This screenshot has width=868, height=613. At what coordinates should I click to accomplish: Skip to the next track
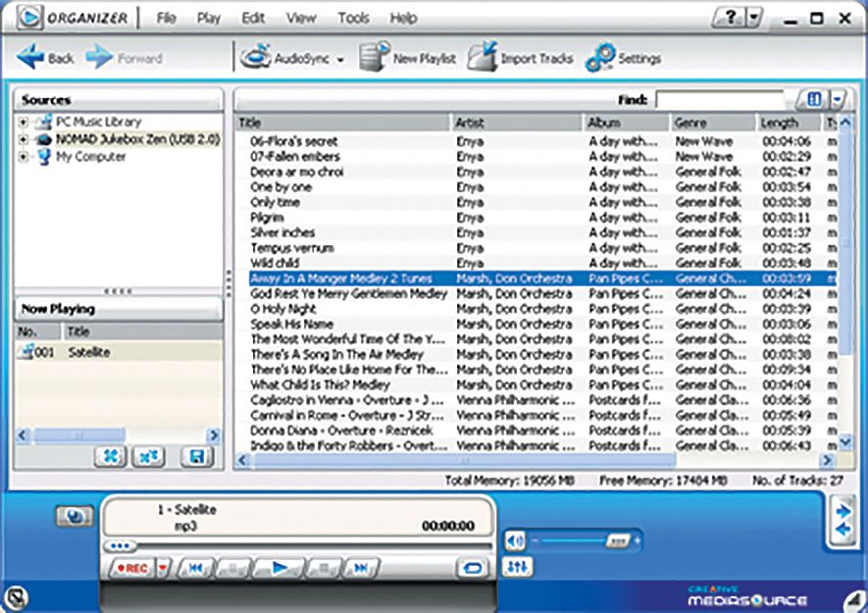360,568
